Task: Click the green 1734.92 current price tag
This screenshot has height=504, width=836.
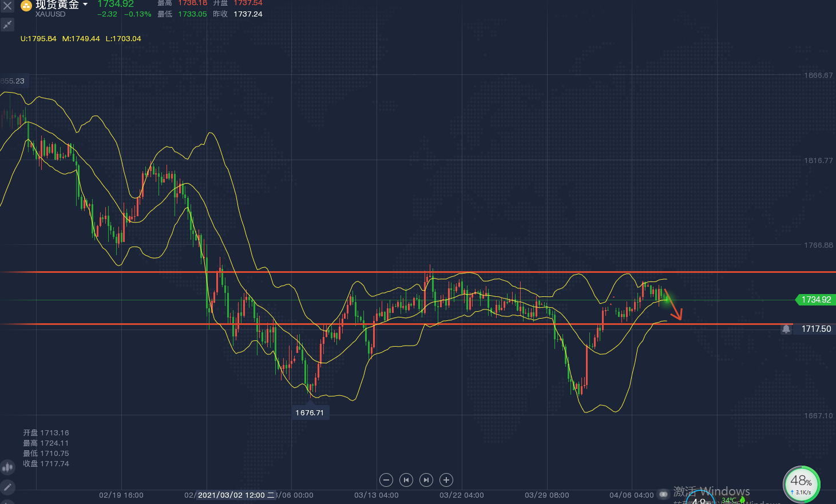Action: (x=815, y=300)
